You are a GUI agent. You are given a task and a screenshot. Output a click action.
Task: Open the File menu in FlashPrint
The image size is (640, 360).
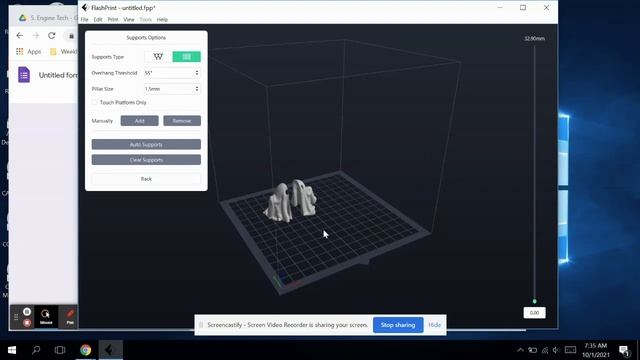[x=84, y=20]
